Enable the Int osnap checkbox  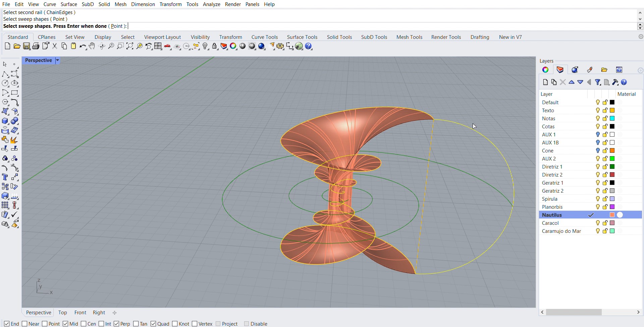click(x=101, y=324)
